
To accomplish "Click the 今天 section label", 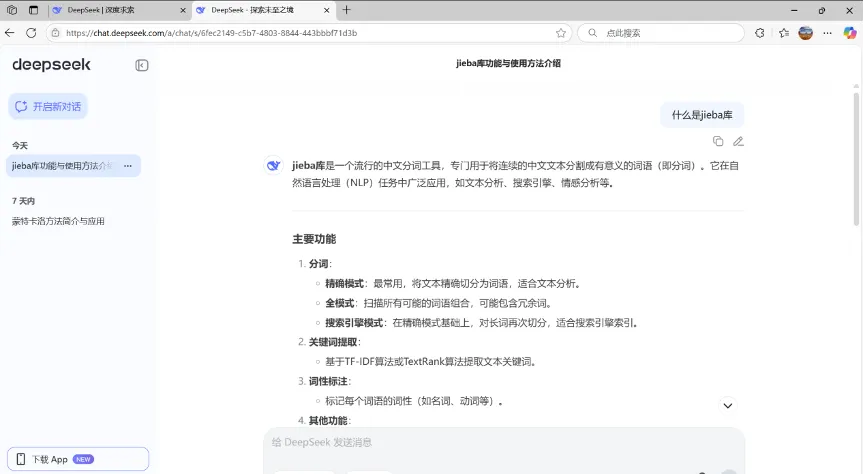I will (20, 146).
